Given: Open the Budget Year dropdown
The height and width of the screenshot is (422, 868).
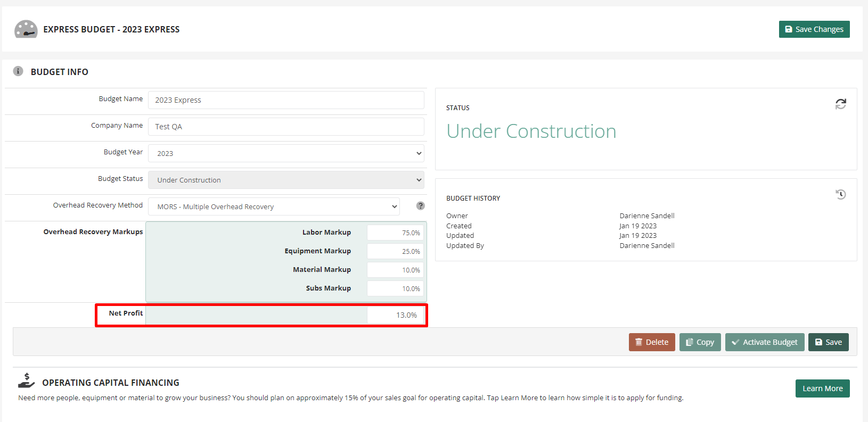Looking at the screenshot, I should pyautogui.click(x=286, y=153).
